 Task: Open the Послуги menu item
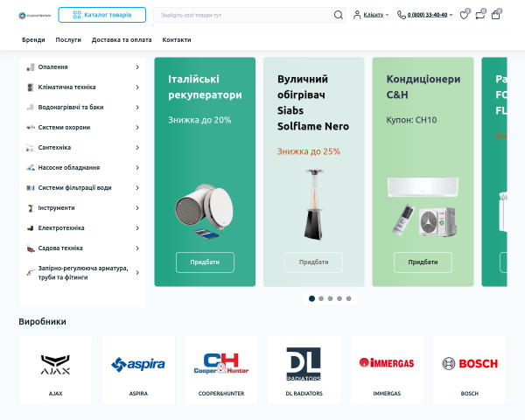pyautogui.click(x=68, y=40)
